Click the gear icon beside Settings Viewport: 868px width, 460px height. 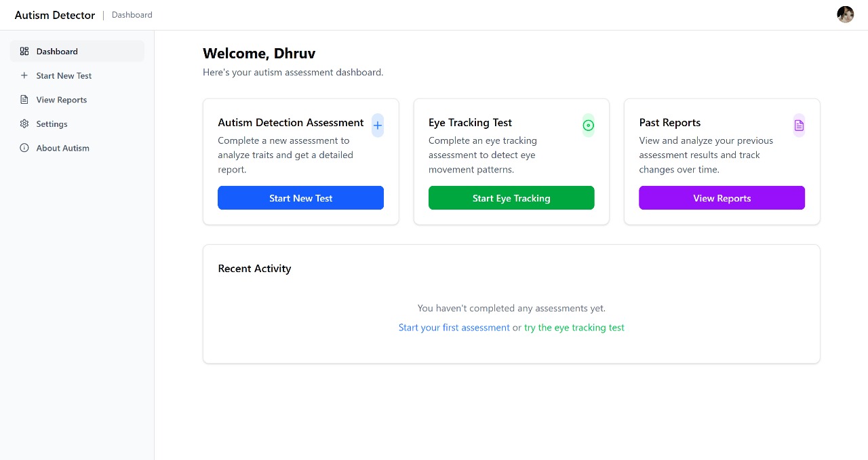click(x=24, y=124)
